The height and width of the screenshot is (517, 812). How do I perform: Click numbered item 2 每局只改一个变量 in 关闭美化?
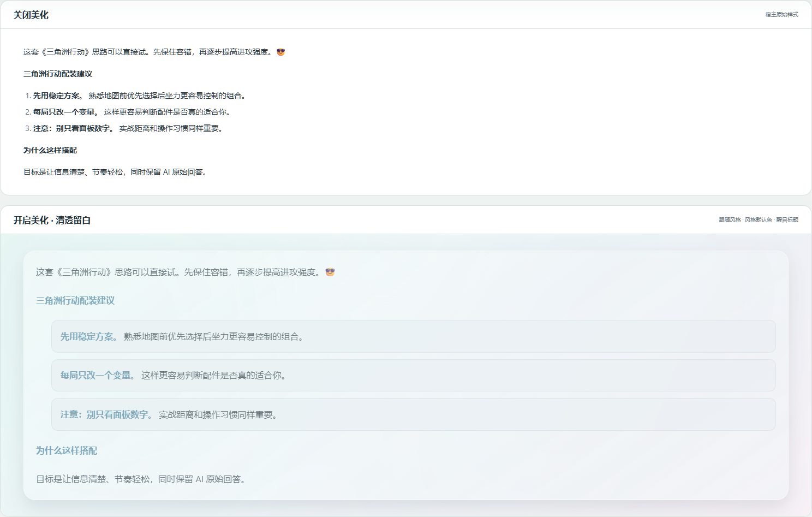point(129,112)
